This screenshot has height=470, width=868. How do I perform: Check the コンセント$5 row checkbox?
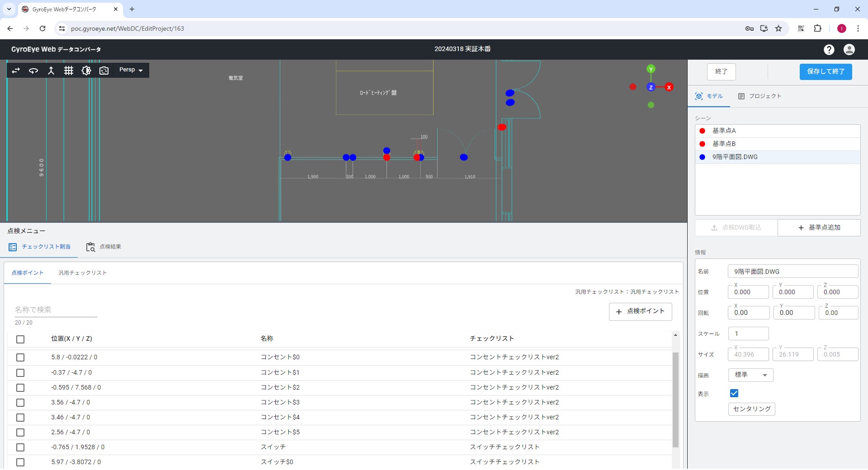point(20,433)
